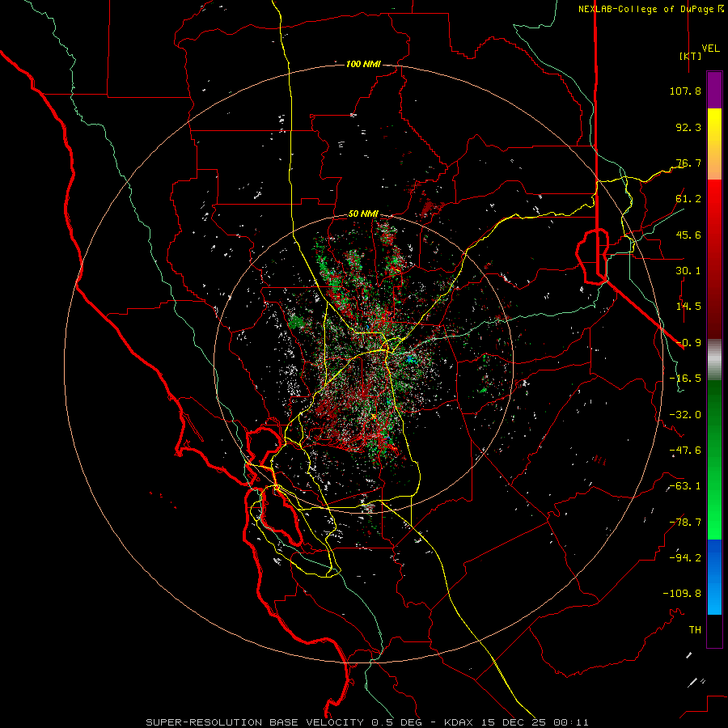Click the 14.5 velocity scale value

click(688, 307)
